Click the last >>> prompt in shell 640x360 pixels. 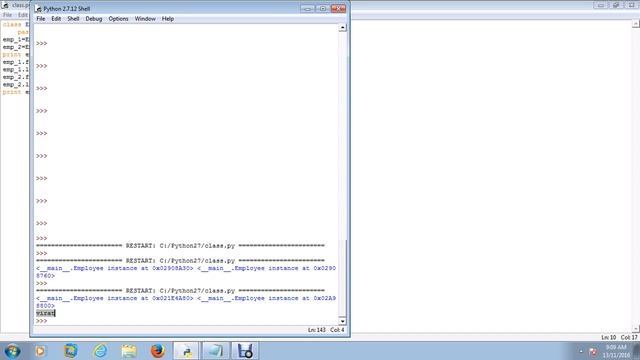(x=41, y=321)
